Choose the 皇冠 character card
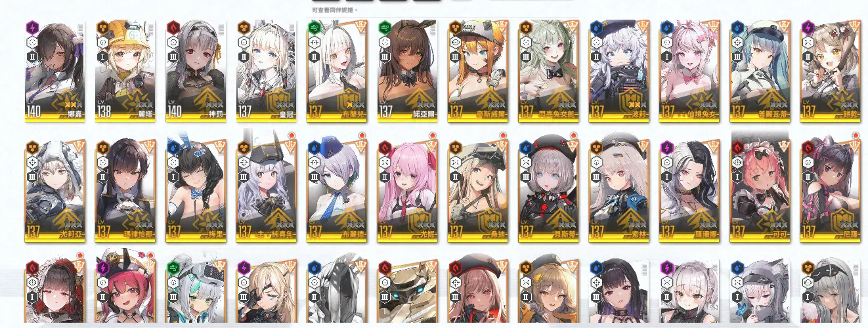 (266, 70)
